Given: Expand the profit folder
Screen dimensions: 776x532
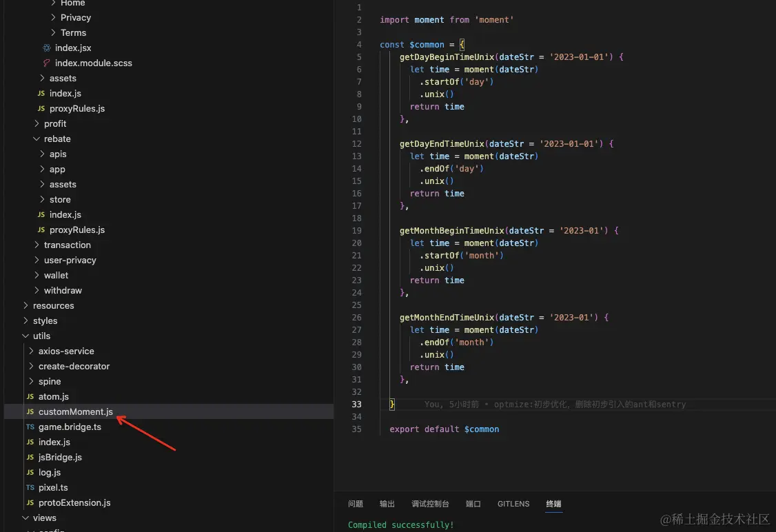Looking at the screenshot, I should [x=55, y=124].
